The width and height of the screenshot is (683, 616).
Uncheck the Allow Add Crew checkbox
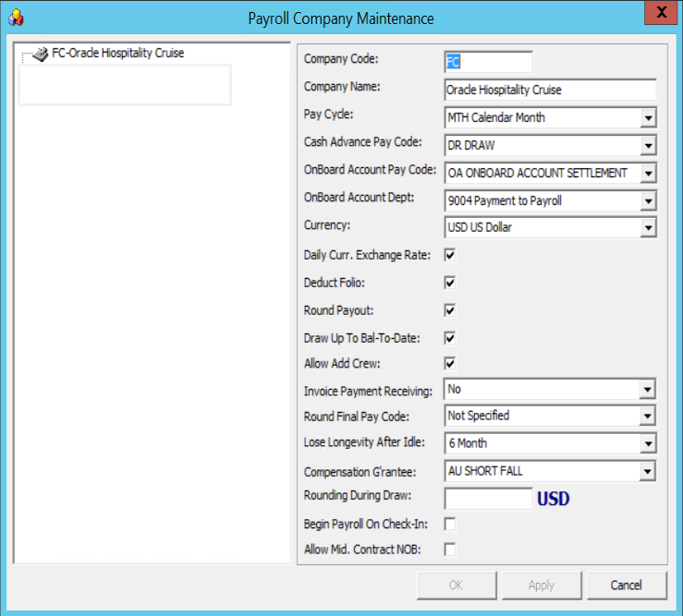pos(450,363)
